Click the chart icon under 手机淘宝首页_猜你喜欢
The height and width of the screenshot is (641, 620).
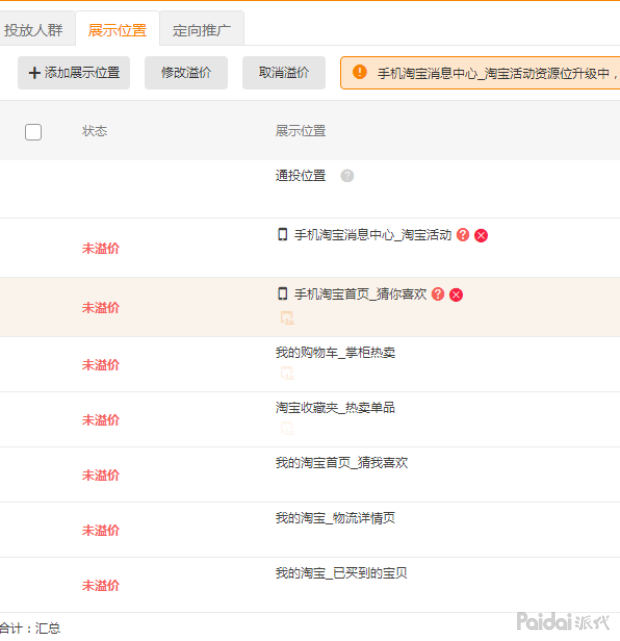[287, 318]
